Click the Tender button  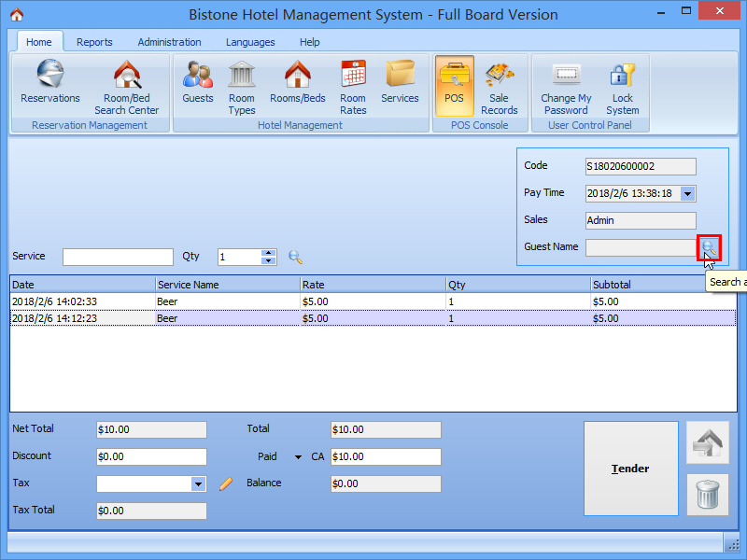coord(631,469)
